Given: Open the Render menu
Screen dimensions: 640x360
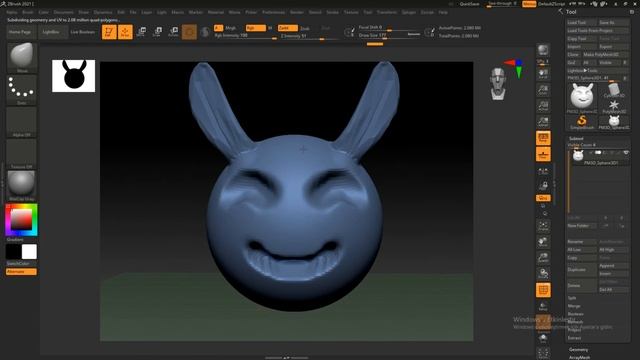Looking at the screenshot, I should pyautogui.click(x=297, y=12).
